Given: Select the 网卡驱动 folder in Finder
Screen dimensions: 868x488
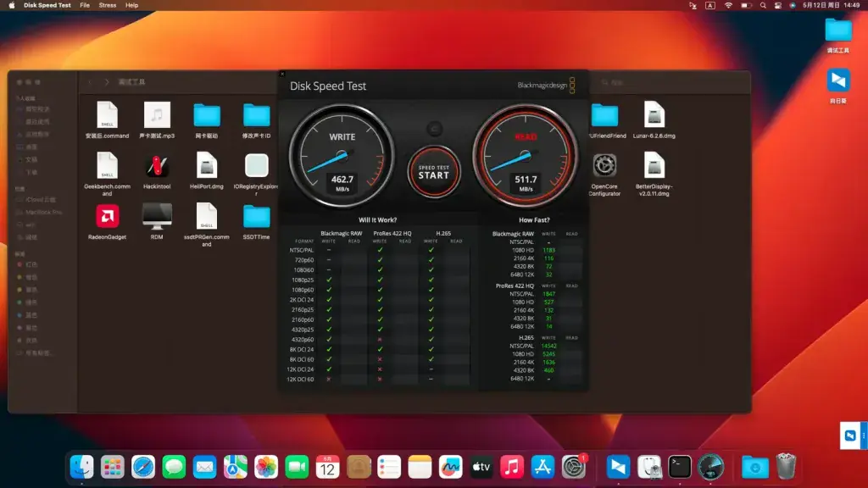Looking at the screenshot, I should pos(207,120).
